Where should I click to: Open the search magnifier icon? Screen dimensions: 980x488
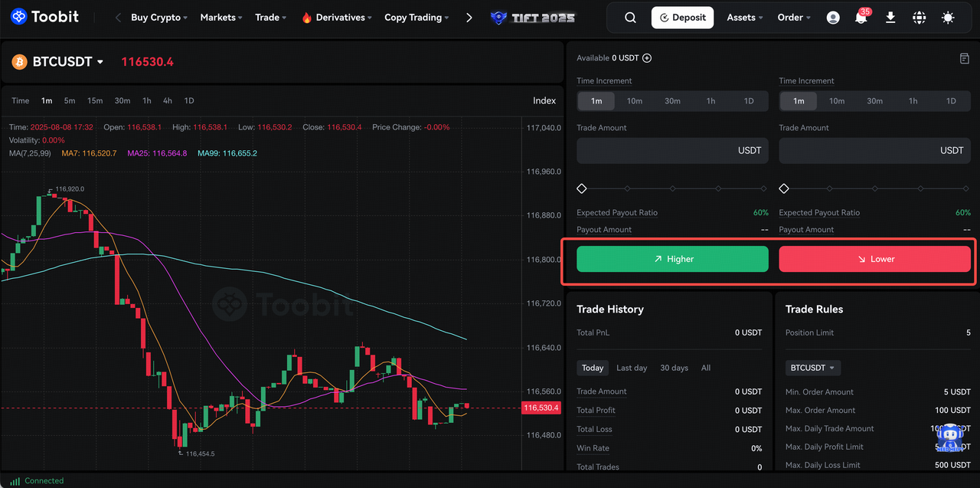pyautogui.click(x=630, y=18)
